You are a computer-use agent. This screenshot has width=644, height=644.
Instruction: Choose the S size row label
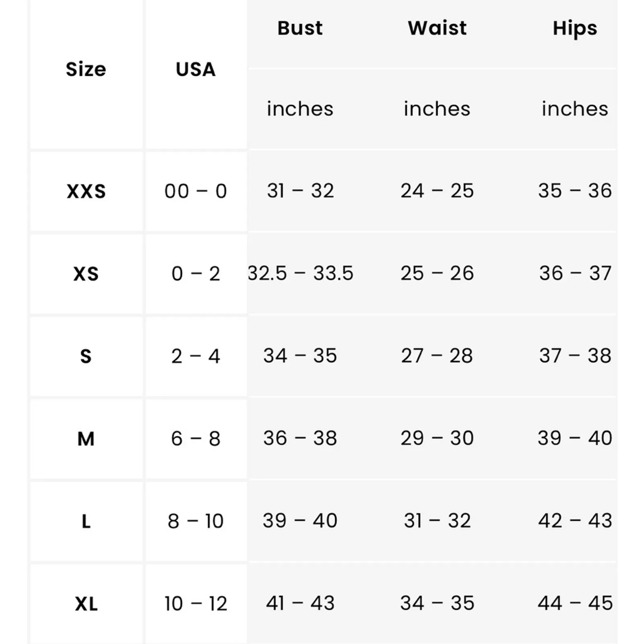(86, 356)
